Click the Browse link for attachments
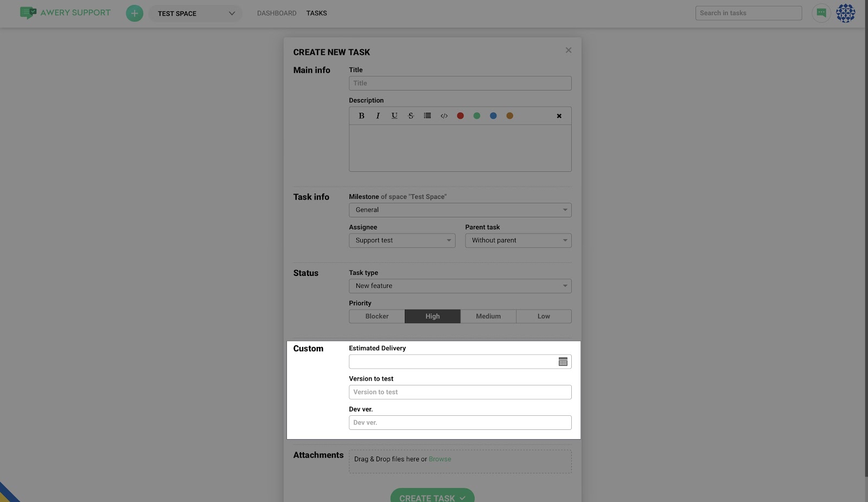This screenshot has width=868, height=502. 439,459
